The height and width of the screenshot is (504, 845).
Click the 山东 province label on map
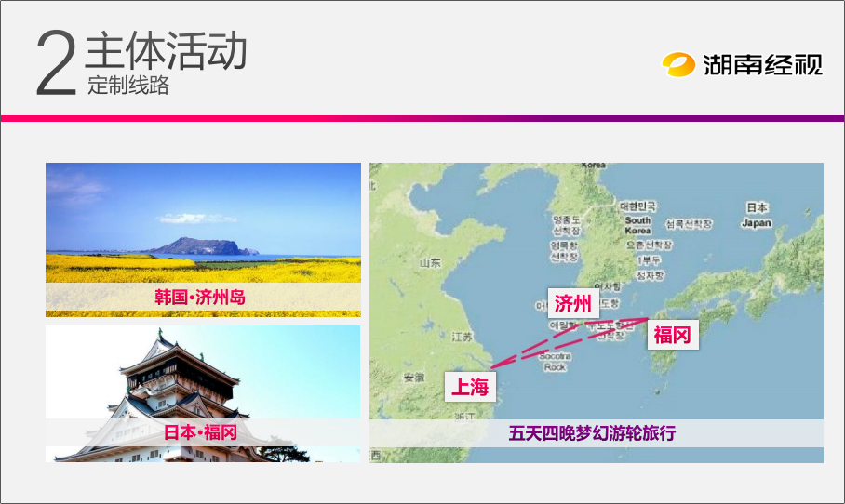(430, 263)
